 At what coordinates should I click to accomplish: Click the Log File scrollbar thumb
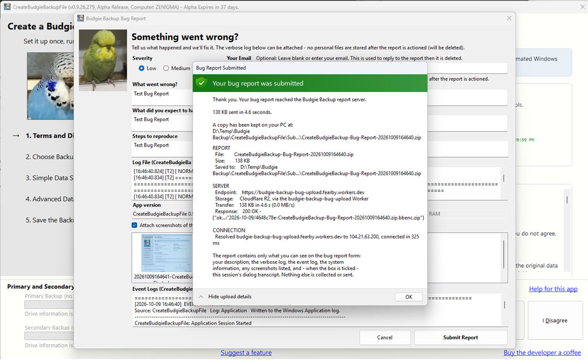coord(503,179)
